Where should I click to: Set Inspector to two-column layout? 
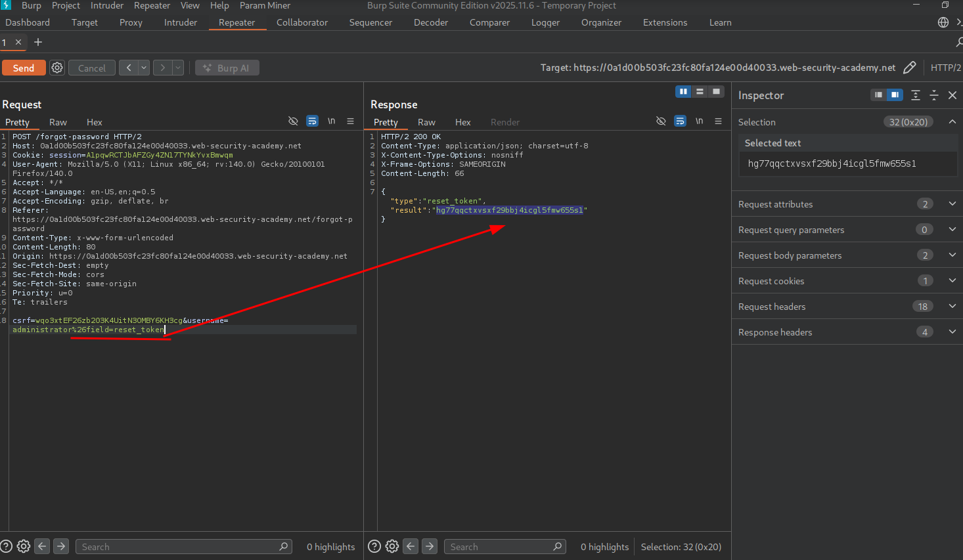pyautogui.click(x=895, y=95)
